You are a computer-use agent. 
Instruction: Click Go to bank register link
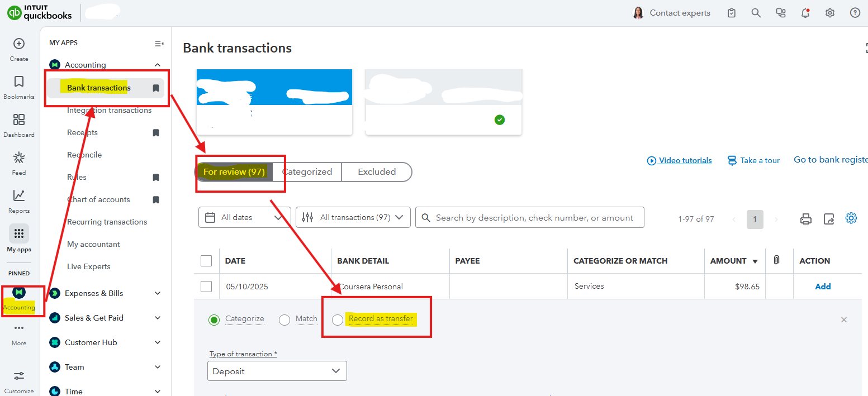831,160
